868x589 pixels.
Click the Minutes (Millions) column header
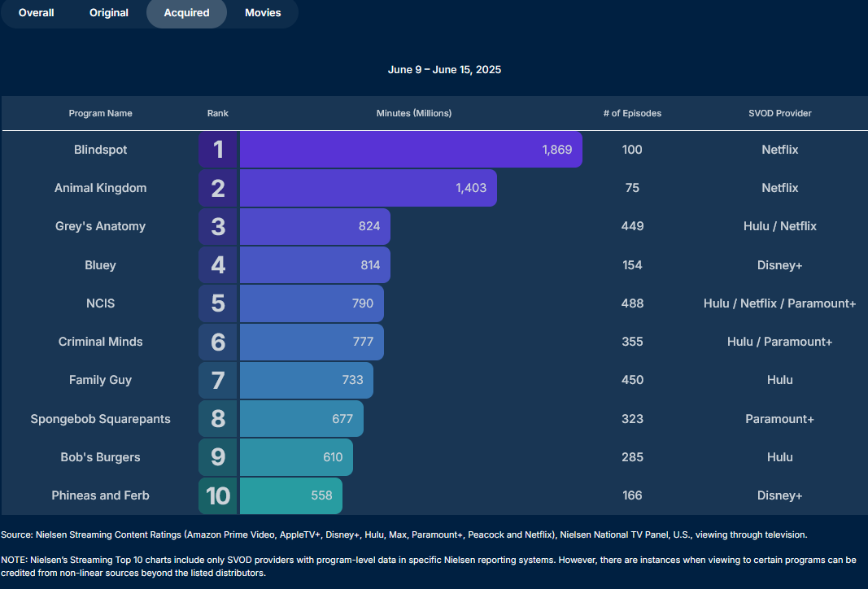point(414,113)
